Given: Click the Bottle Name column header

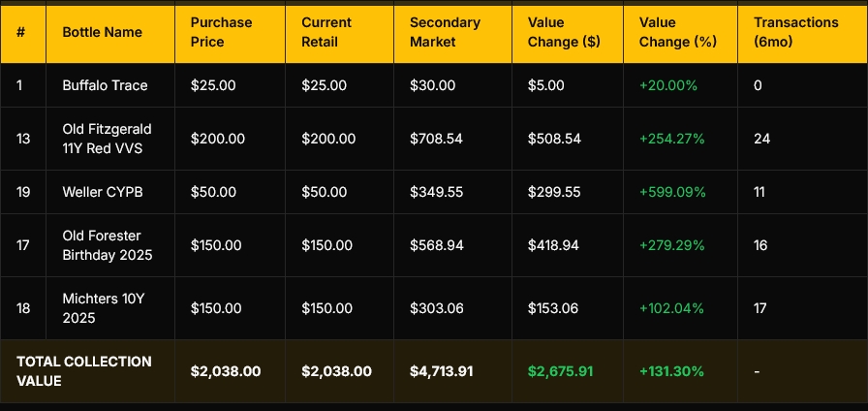Looking at the screenshot, I should (x=102, y=32).
